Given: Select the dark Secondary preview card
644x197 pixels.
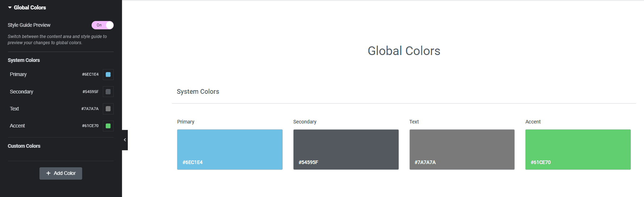Looking at the screenshot, I should click(x=346, y=149).
